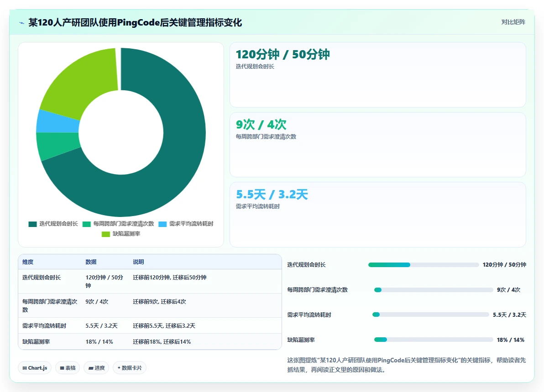Click table cell 迁移前18%, 迁移后14%
Viewport: 544px width, 392px height.
pos(162,342)
